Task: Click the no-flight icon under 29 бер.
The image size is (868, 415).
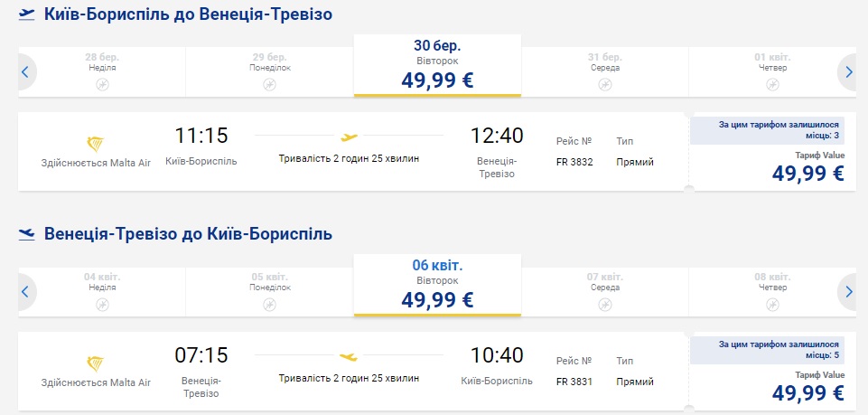Action: [269, 84]
